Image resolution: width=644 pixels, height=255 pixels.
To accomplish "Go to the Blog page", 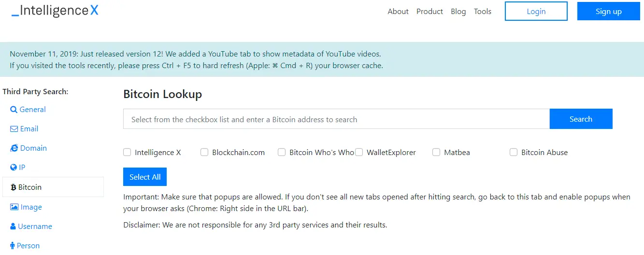I will pyautogui.click(x=458, y=12).
